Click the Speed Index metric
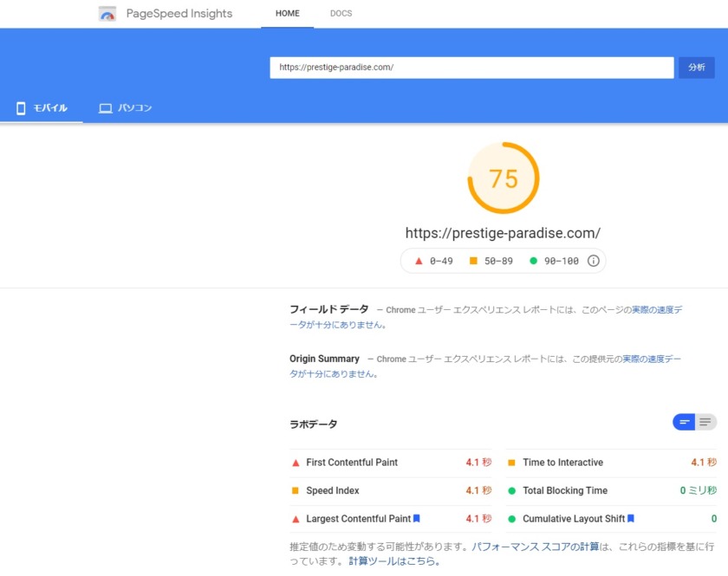Screen dimensions: 728x576 [x=391, y=490]
